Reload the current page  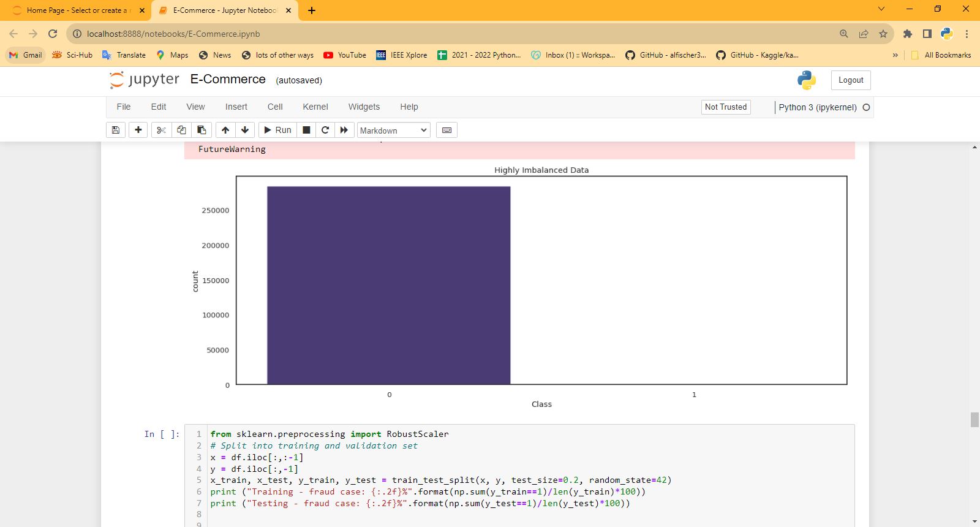[x=53, y=34]
